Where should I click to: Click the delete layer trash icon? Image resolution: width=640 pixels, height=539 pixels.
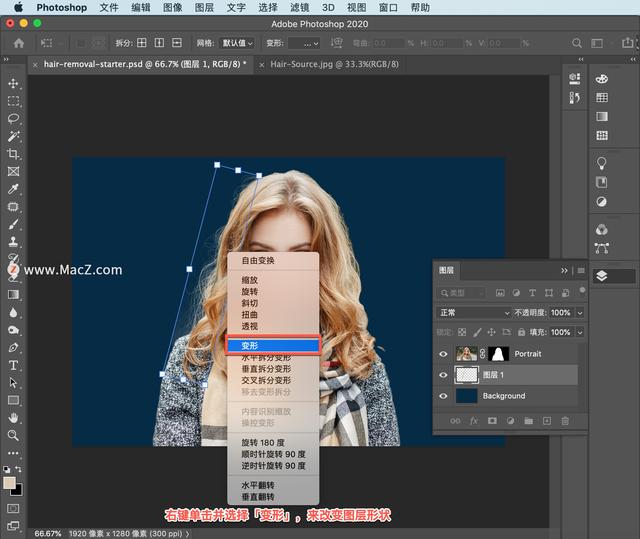(x=565, y=421)
